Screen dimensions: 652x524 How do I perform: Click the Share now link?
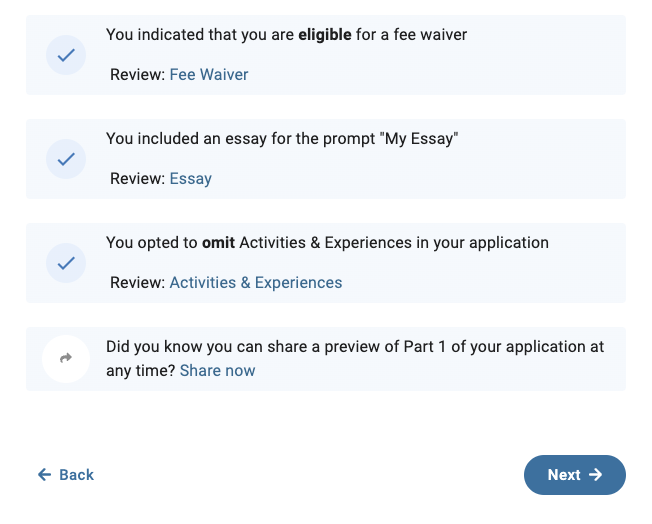217,371
